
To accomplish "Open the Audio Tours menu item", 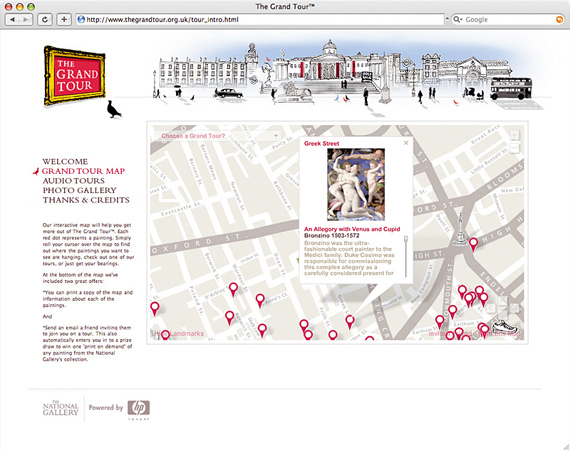I will (x=73, y=181).
